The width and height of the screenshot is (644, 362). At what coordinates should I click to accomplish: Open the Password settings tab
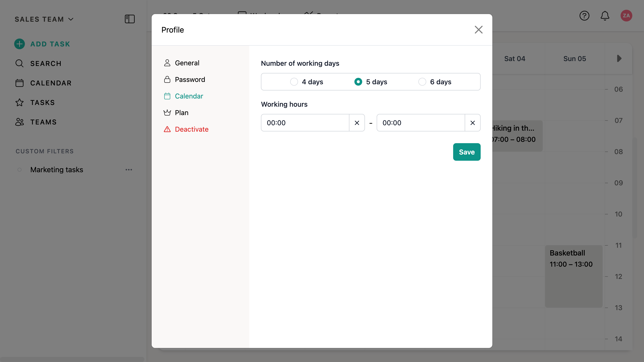190,79
